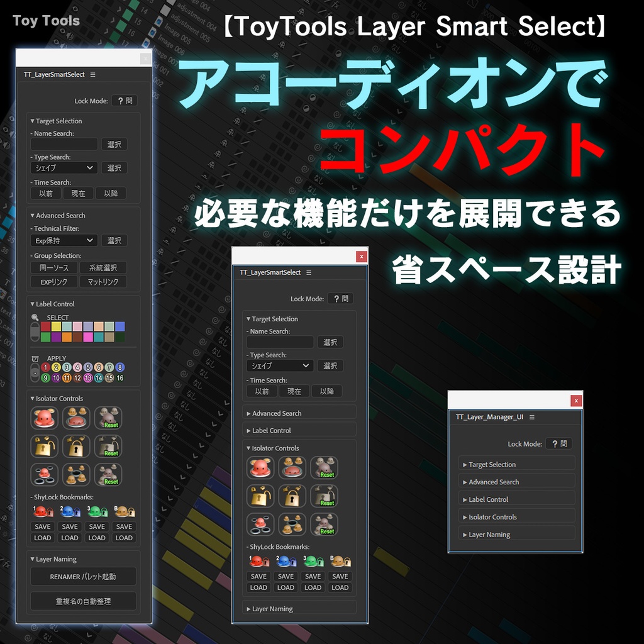Image resolution: width=644 pixels, height=644 pixels.
Task: Open the TT_LayerSmartSelect hamburger menu
Action: pos(93,75)
